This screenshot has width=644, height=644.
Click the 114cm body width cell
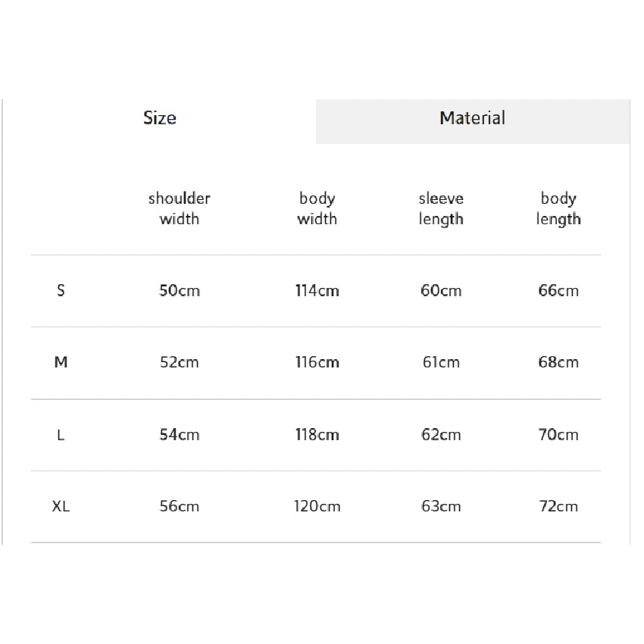coord(317,290)
